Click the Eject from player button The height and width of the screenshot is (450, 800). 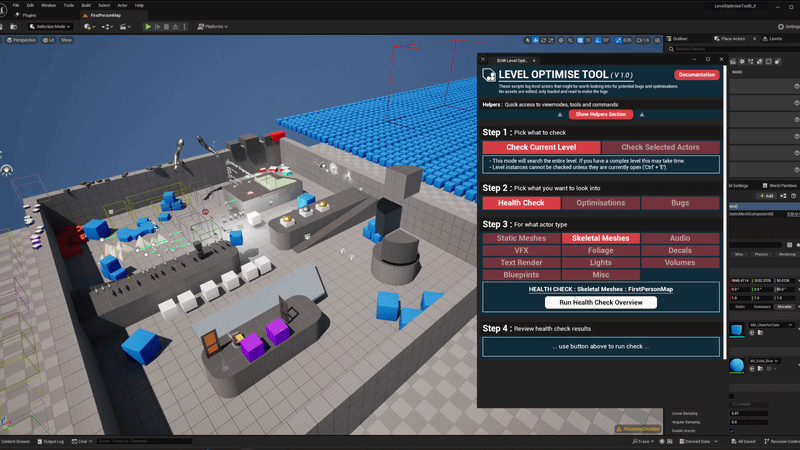[x=175, y=27]
